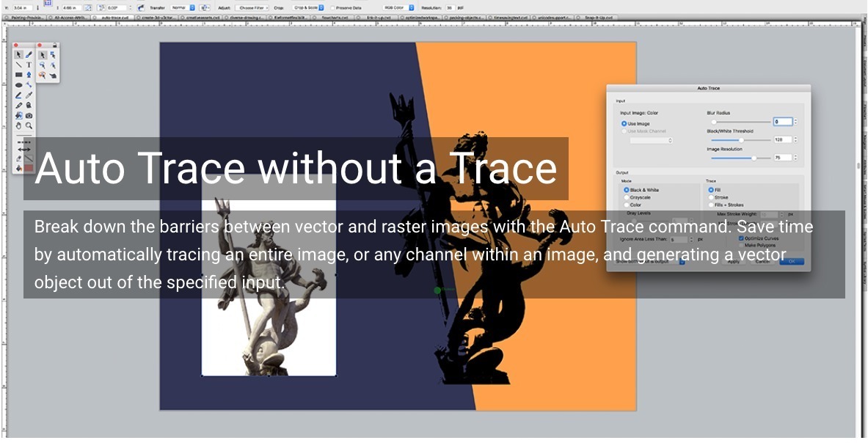Select the Hand pan tool

(18, 125)
